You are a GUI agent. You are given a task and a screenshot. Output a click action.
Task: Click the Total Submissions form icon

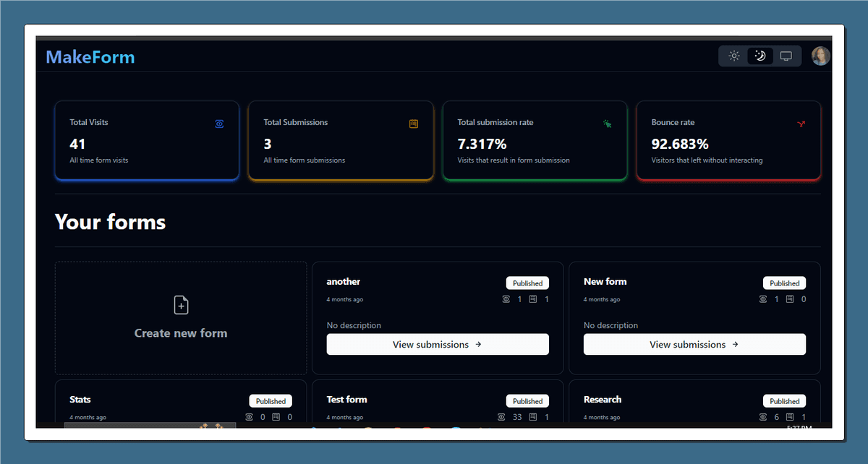pos(414,124)
